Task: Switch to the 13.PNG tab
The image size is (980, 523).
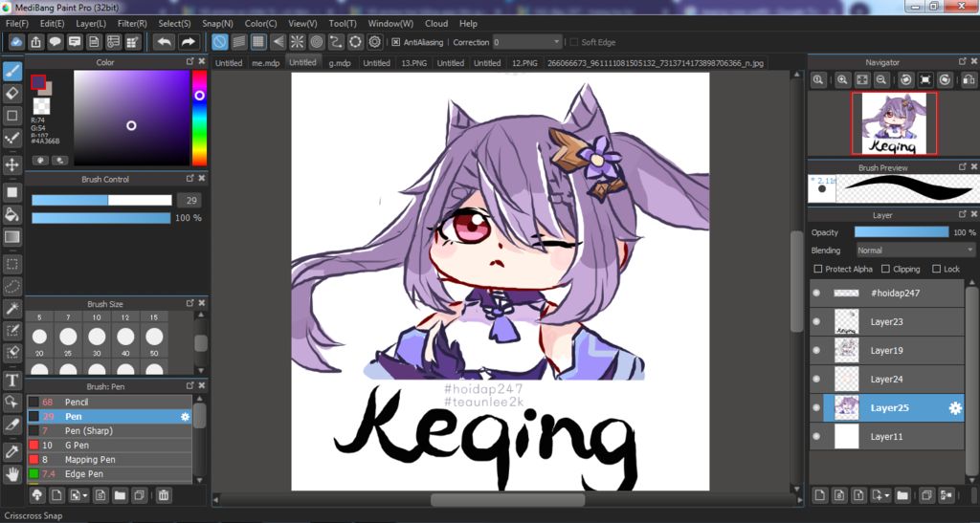Action: click(x=413, y=63)
